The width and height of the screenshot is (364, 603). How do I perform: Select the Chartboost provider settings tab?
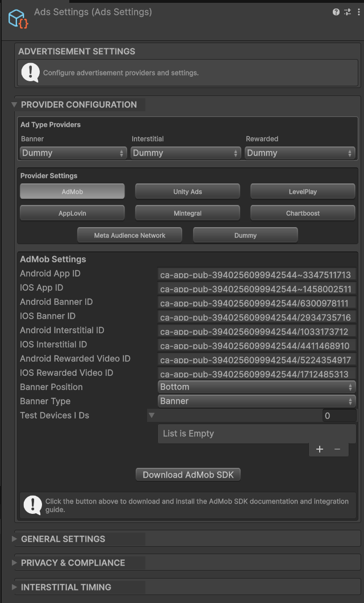pyautogui.click(x=303, y=213)
